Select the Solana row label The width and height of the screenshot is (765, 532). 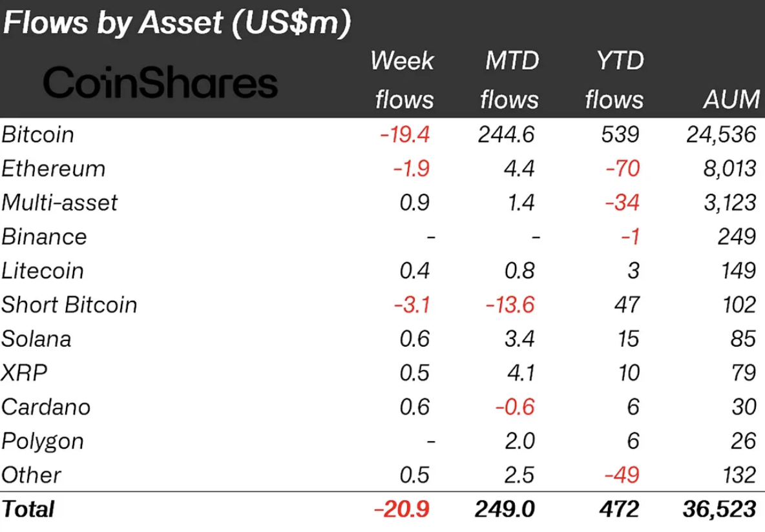point(36,339)
